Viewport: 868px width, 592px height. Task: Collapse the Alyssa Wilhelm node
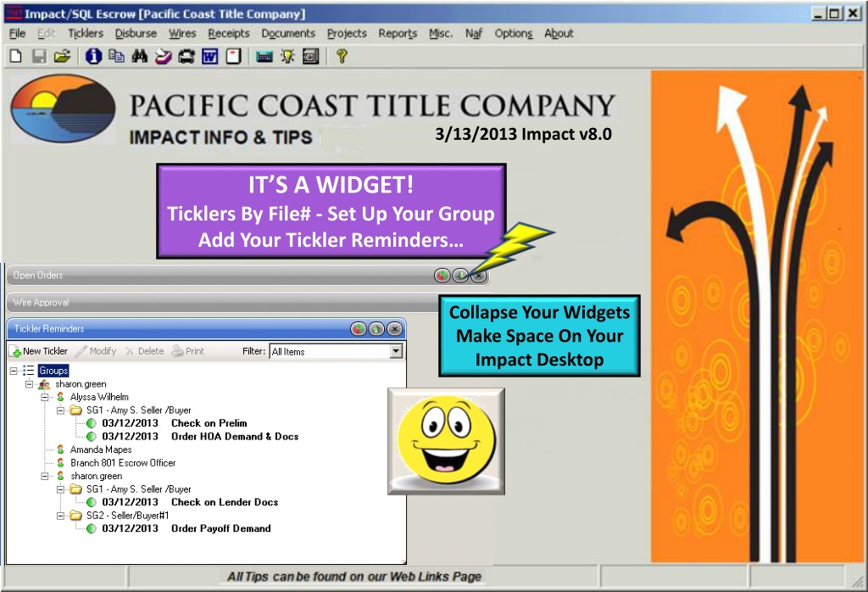(x=44, y=397)
